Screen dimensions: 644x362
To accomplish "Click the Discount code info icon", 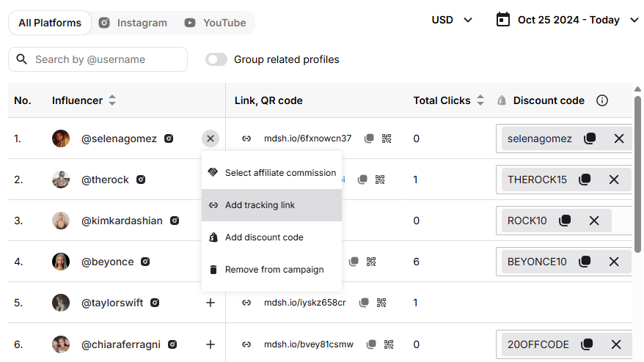I will (x=601, y=100).
